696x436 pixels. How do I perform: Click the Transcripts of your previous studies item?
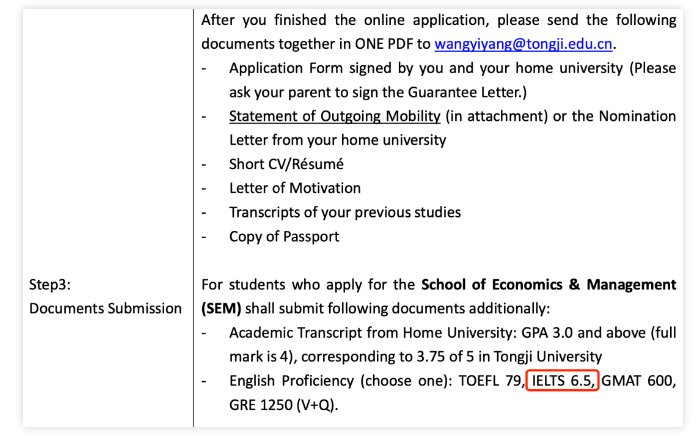pyautogui.click(x=345, y=212)
